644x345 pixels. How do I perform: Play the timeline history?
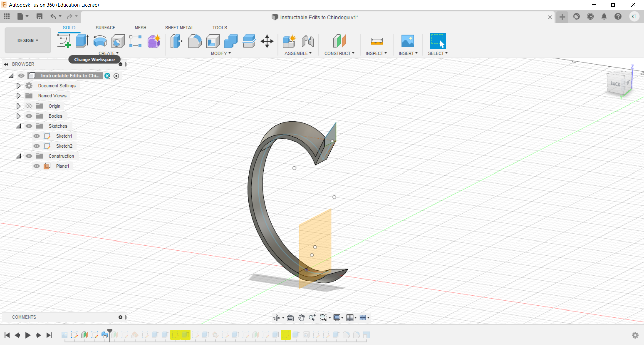click(28, 335)
